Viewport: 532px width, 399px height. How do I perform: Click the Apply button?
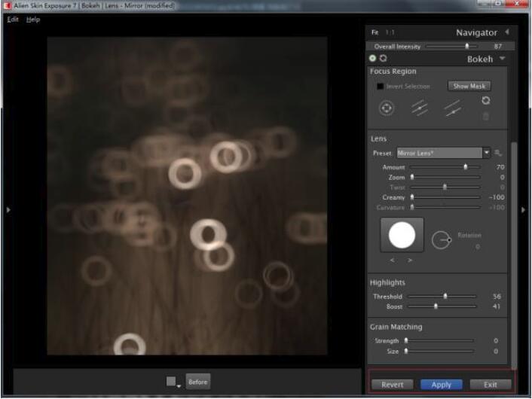click(x=441, y=384)
